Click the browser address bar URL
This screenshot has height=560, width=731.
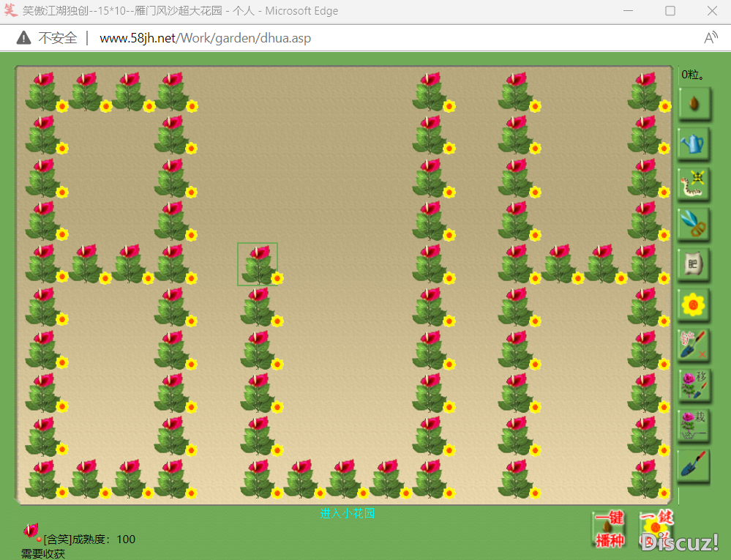tap(205, 38)
